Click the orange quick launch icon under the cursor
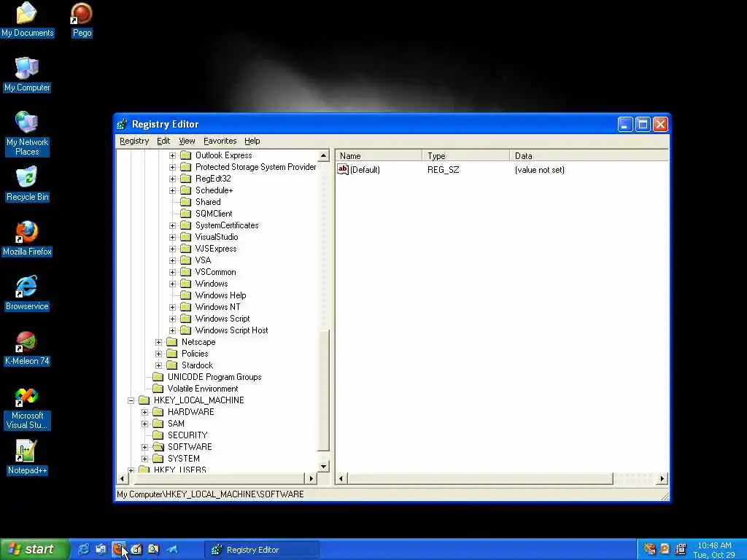Screen dimensions: 747x560 118,549
